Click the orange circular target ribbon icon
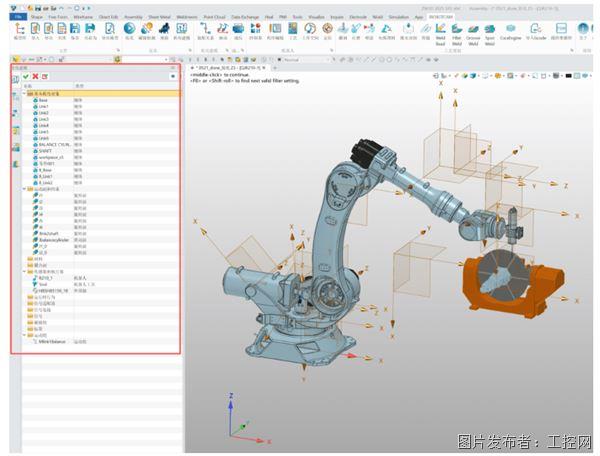600x456 pixels. coord(327,28)
